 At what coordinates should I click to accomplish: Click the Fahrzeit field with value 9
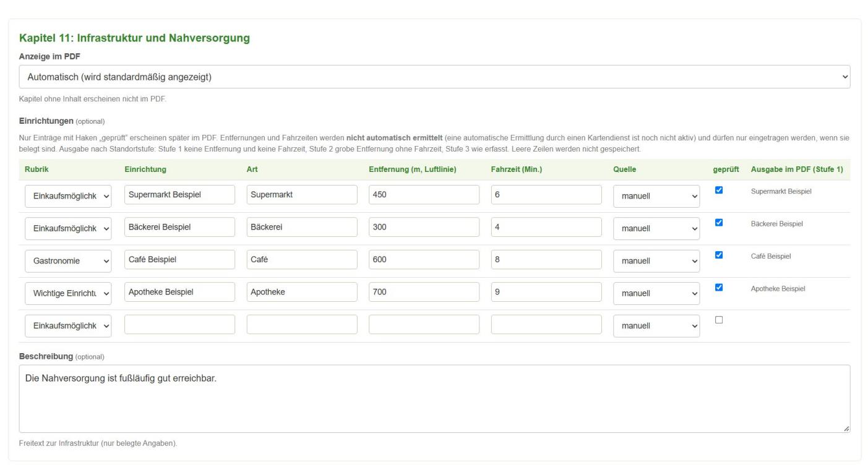(x=546, y=292)
